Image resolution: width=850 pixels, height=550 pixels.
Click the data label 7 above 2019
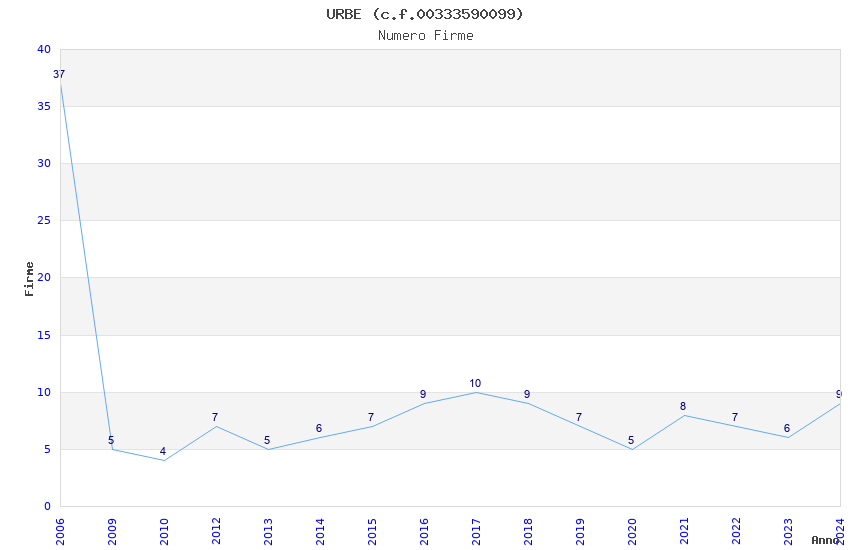[579, 417]
